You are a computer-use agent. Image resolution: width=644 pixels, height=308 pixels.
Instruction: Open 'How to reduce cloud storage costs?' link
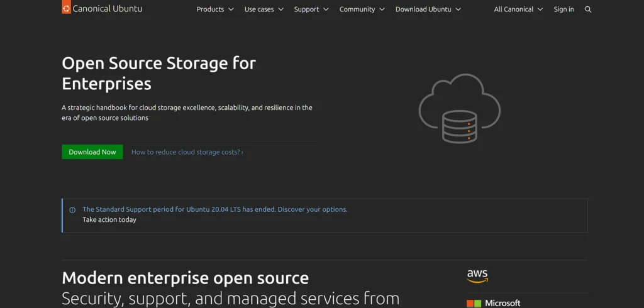187,152
